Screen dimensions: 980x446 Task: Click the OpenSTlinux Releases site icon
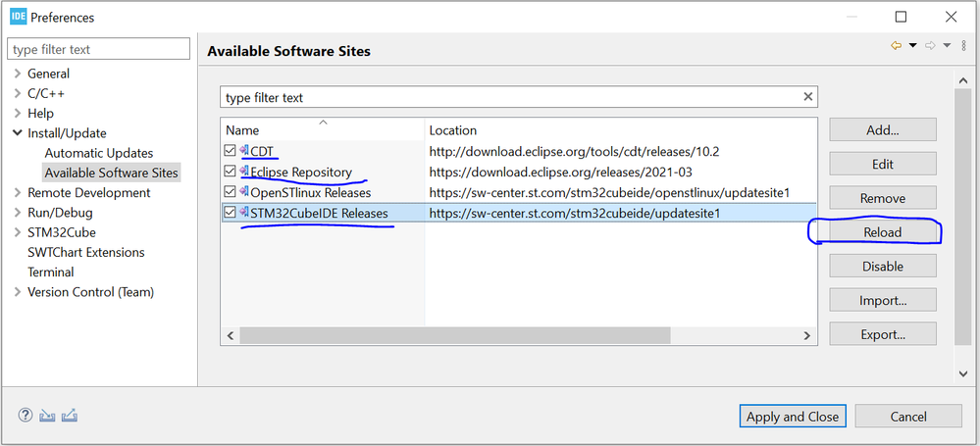tap(243, 192)
